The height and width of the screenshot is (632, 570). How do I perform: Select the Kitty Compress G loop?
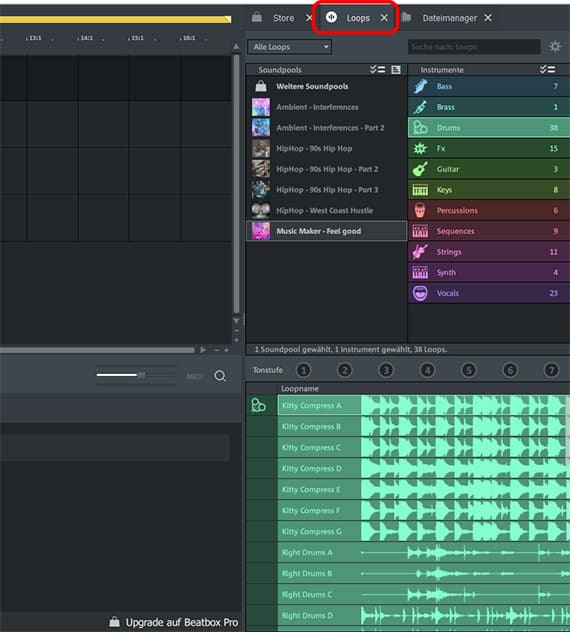click(x=423, y=532)
